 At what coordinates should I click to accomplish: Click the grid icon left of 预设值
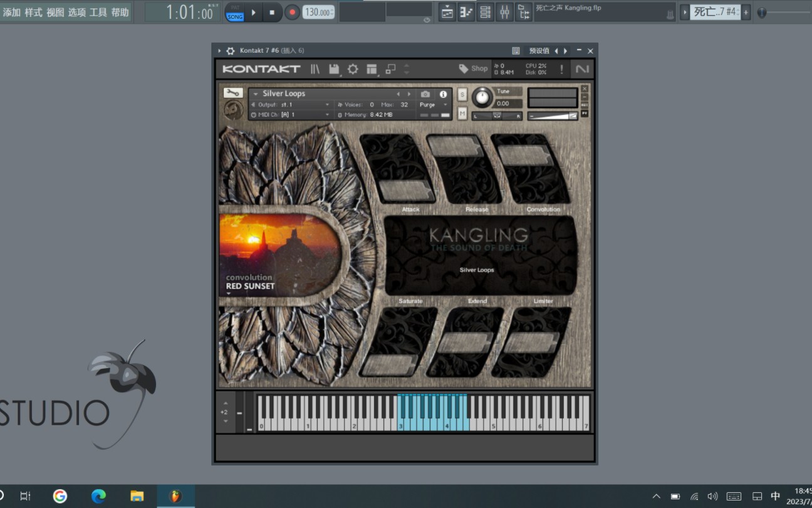pos(516,51)
